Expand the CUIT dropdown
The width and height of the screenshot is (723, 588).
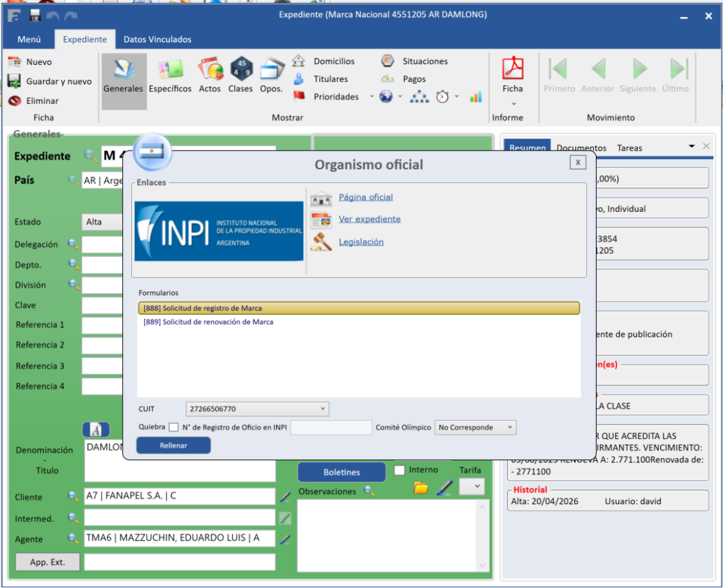[x=323, y=409]
